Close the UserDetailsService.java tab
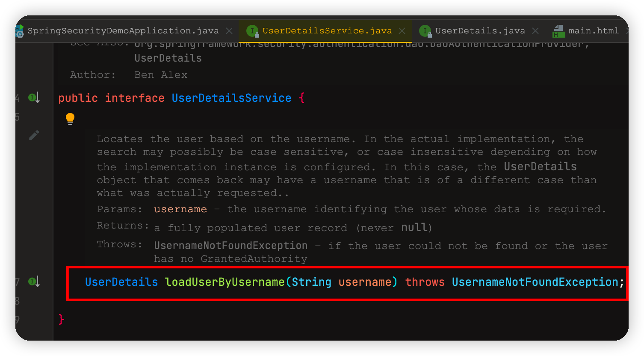The height and width of the screenshot is (356, 644). tap(402, 31)
